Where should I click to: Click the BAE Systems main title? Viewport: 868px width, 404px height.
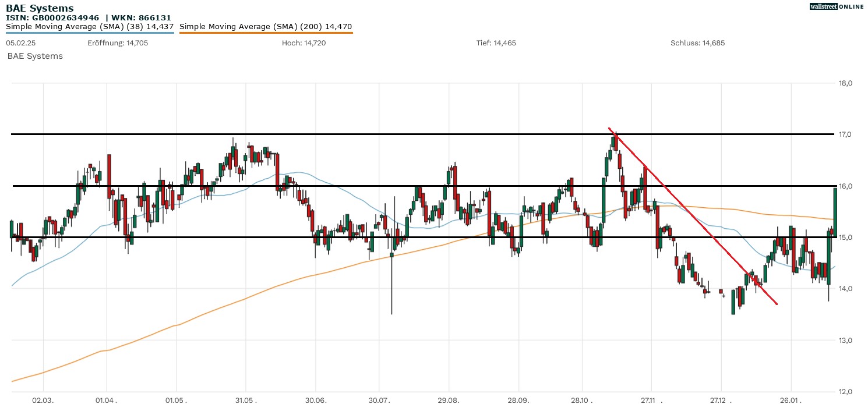40,8
